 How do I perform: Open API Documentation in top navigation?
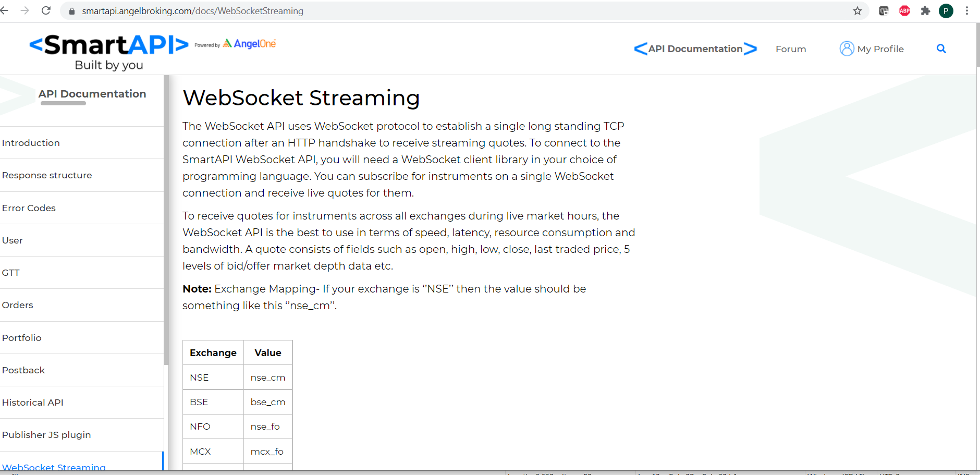[695, 48]
